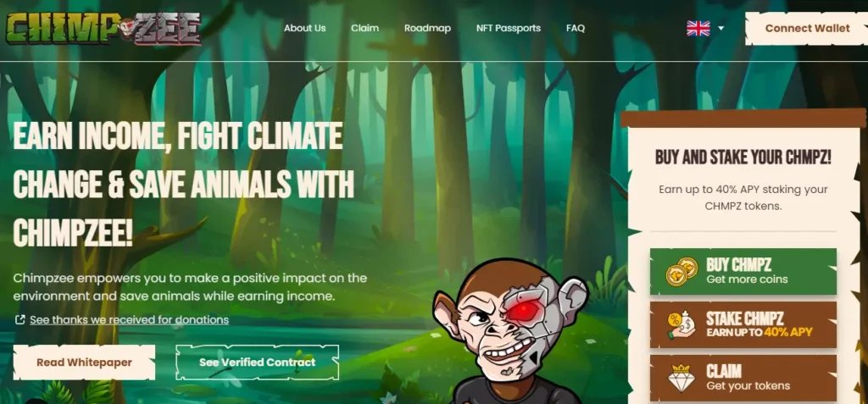Click the UK flag language icon
This screenshot has width=868, height=404.
point(698,28)
